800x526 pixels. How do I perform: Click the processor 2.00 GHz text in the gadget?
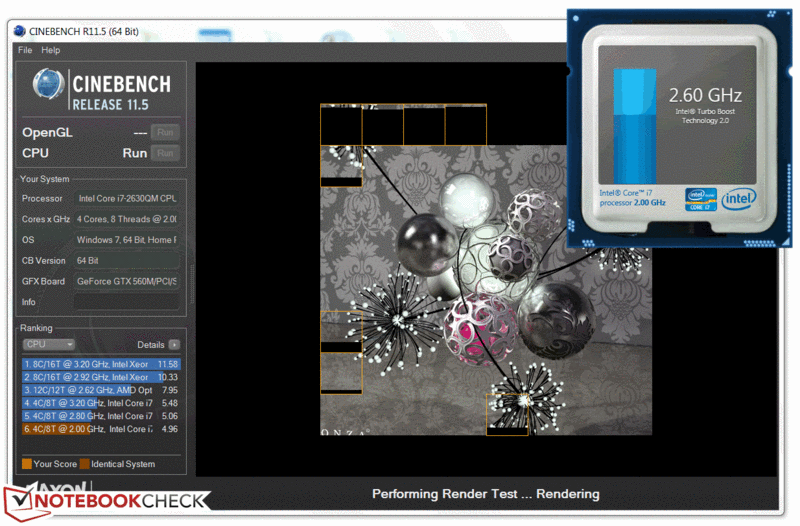click(x=633, y=203)
